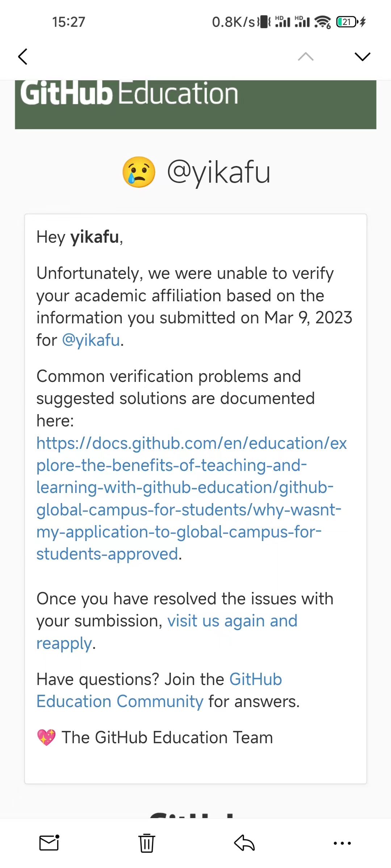The height and width of the screenshot is (868, 391).
Task: Delete this email using the trash icon
Action: point(146,843)
